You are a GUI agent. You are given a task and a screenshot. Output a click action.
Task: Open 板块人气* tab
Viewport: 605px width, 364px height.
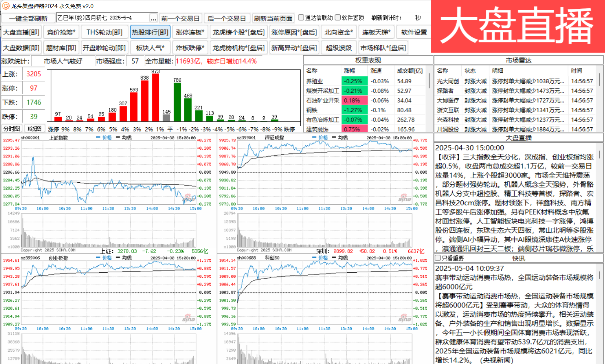[x=150, y=48]
